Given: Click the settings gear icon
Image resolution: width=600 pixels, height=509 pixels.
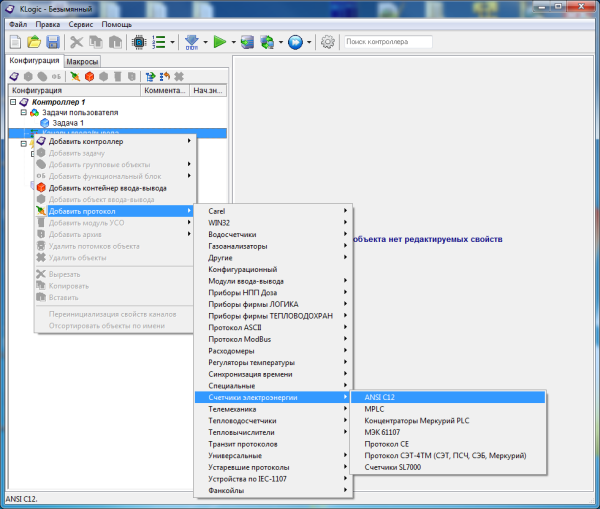Looking at the screenshot, I should pos(327,42).
